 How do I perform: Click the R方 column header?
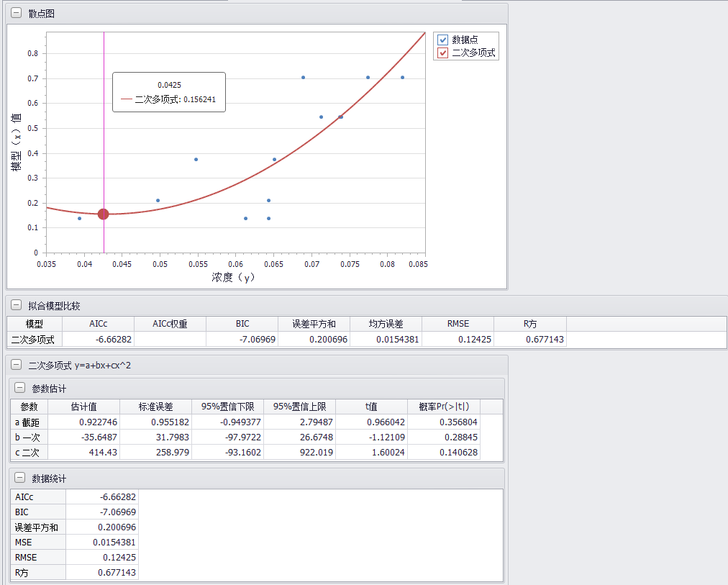[529, 324]
